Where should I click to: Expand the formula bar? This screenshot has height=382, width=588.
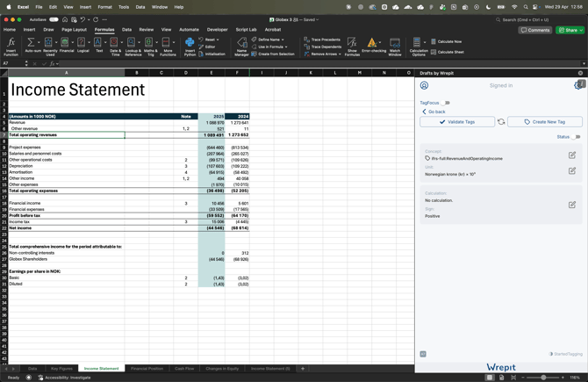[584, 63]
